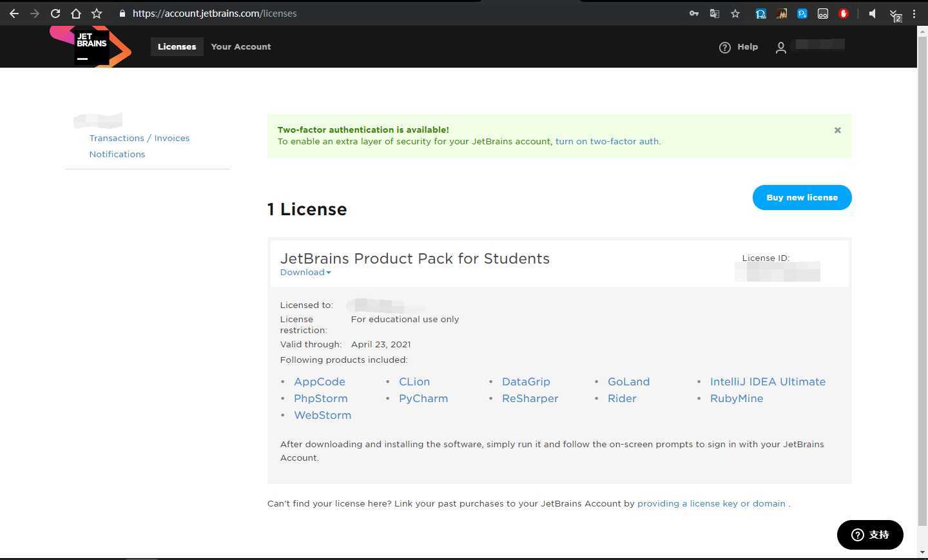
Task: Open Transactions / Invoices in sidebar
Action: (139, 139)
